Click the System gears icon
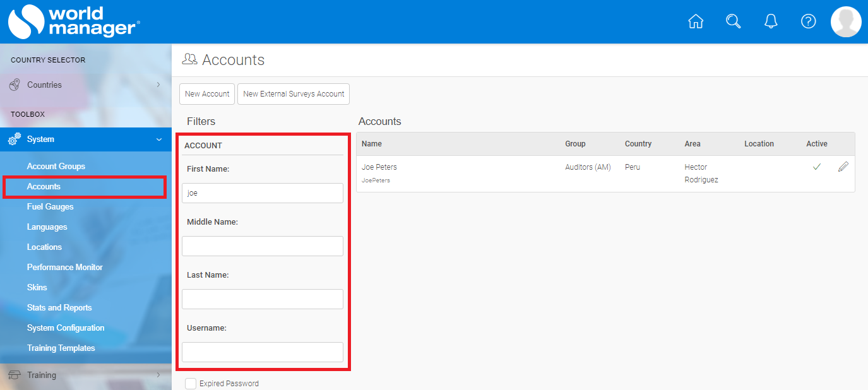The image size is (868, 390). 14,139
